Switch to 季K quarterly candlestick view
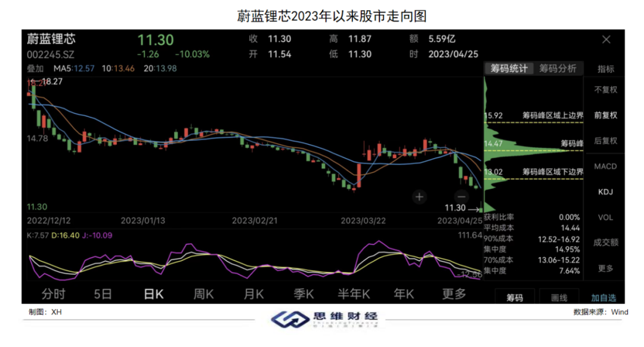Screen dimensions: 644x347 (304, 294)
